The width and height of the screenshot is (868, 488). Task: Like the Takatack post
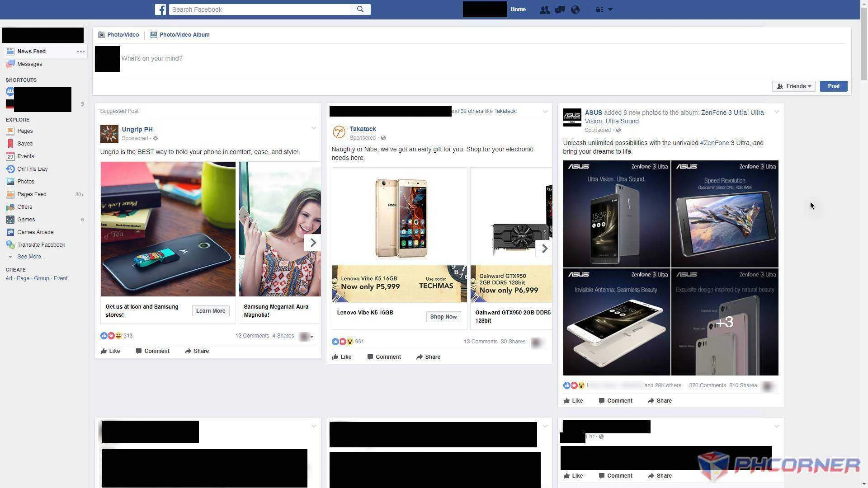(342, 357)
